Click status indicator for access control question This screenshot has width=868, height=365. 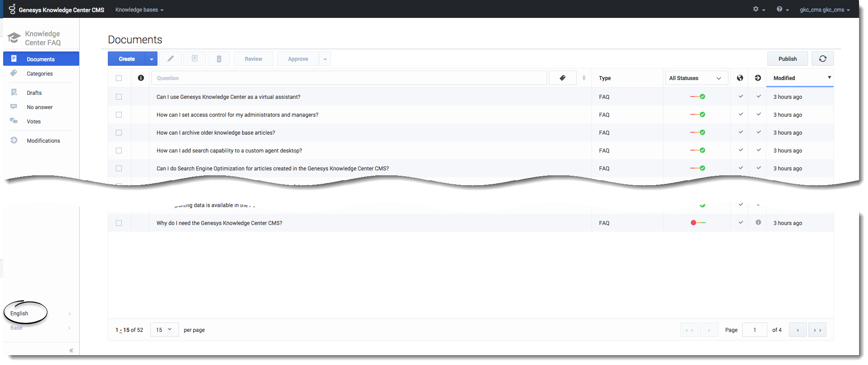coord(698,115)
